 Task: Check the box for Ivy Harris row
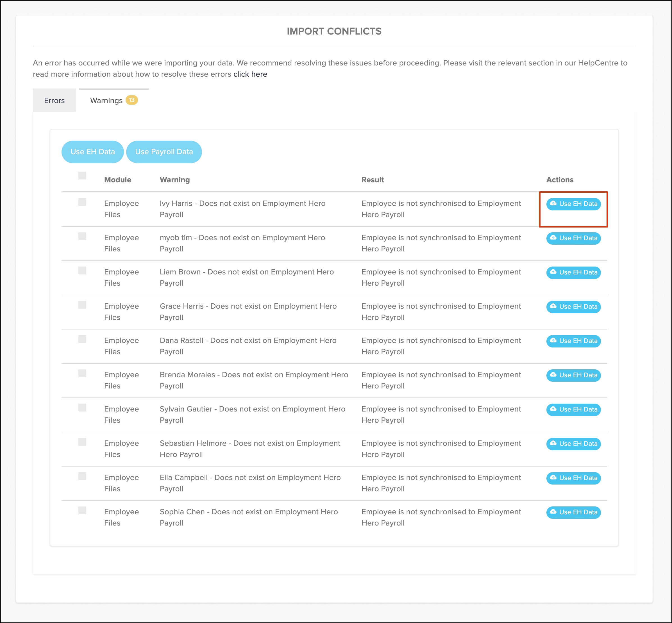point(82,202)
